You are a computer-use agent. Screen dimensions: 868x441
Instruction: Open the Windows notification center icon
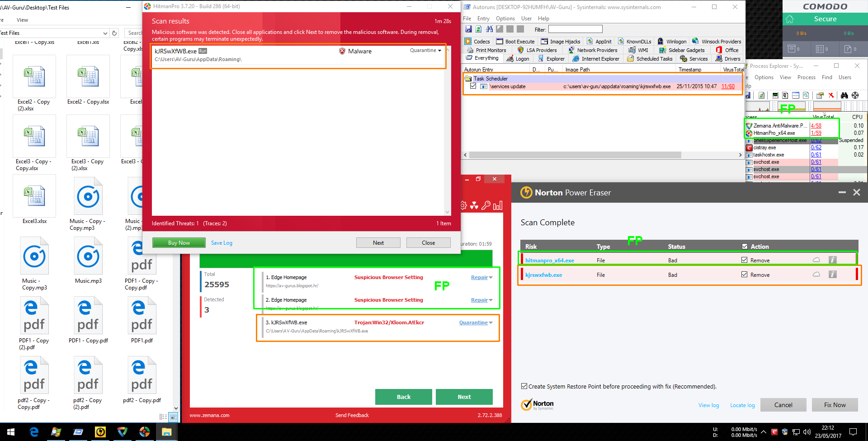pos(853,432)
